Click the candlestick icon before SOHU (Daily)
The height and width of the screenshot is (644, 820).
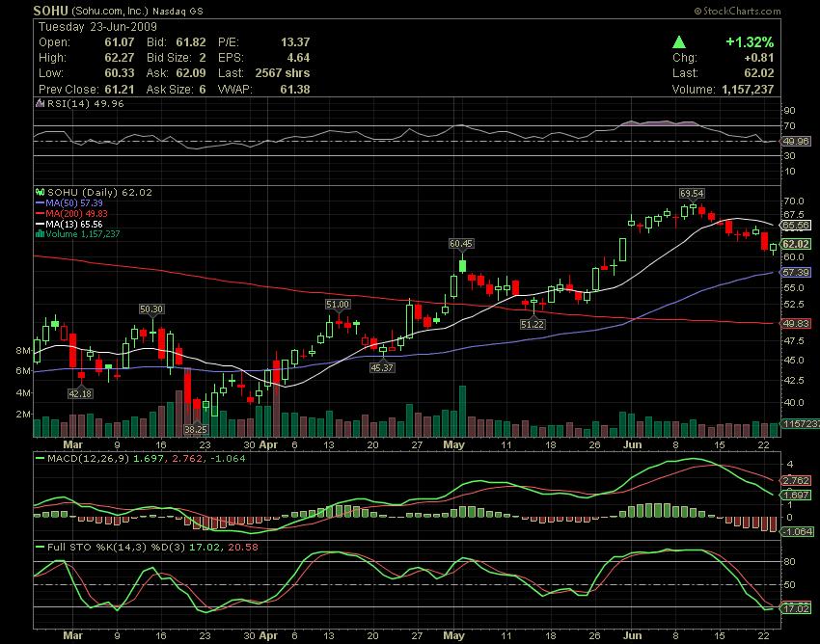click(41, 193)
